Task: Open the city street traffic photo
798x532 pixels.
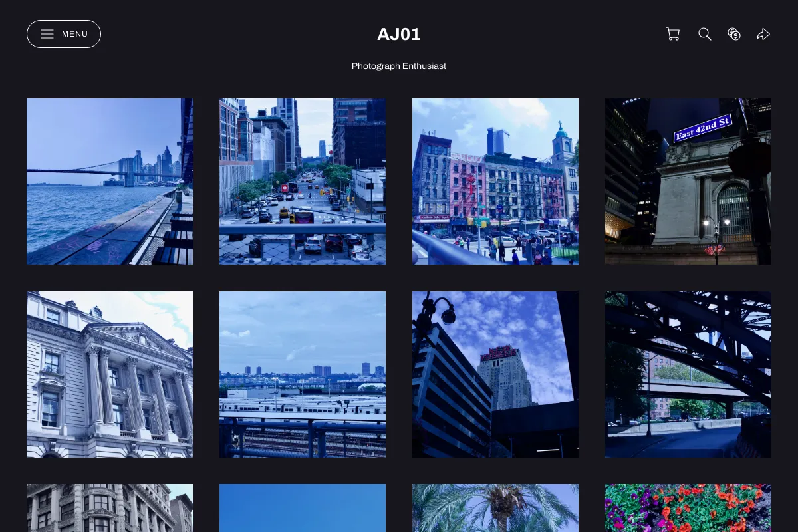Action: 303,182
